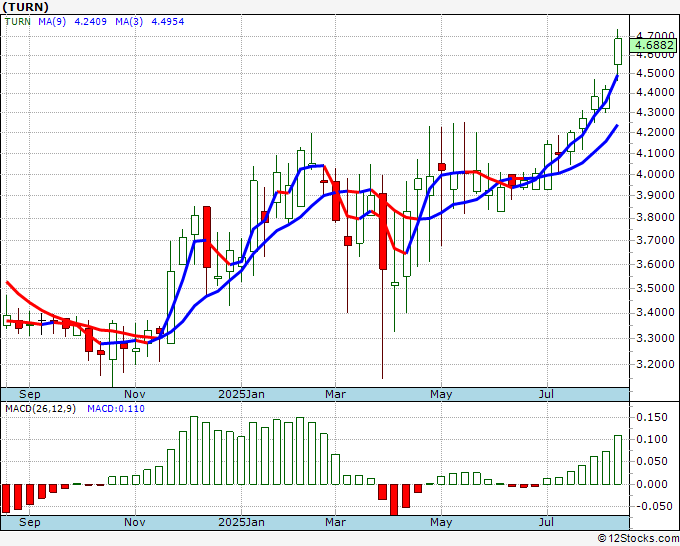Click the MACD(26,12,9) indicator label
Viewport: 680px width, 546px height.
(x=40, y=409)
